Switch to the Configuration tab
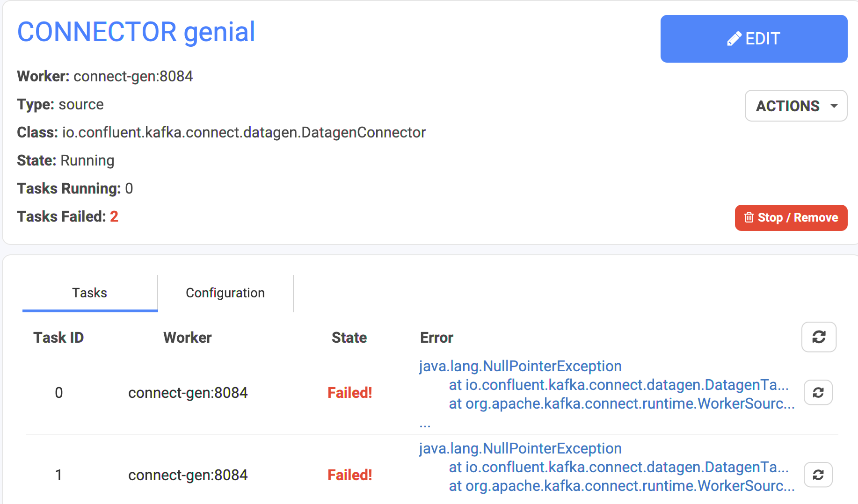The width and height of the screenshot is (858, 504). tap(225, 293)
